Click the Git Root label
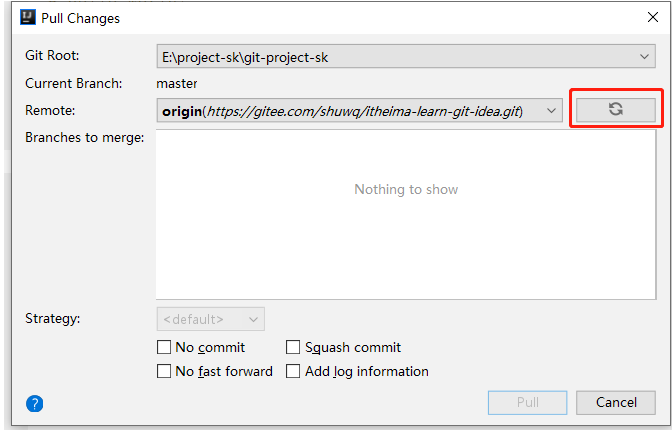672x430 pixels. [x=52, y=55]
